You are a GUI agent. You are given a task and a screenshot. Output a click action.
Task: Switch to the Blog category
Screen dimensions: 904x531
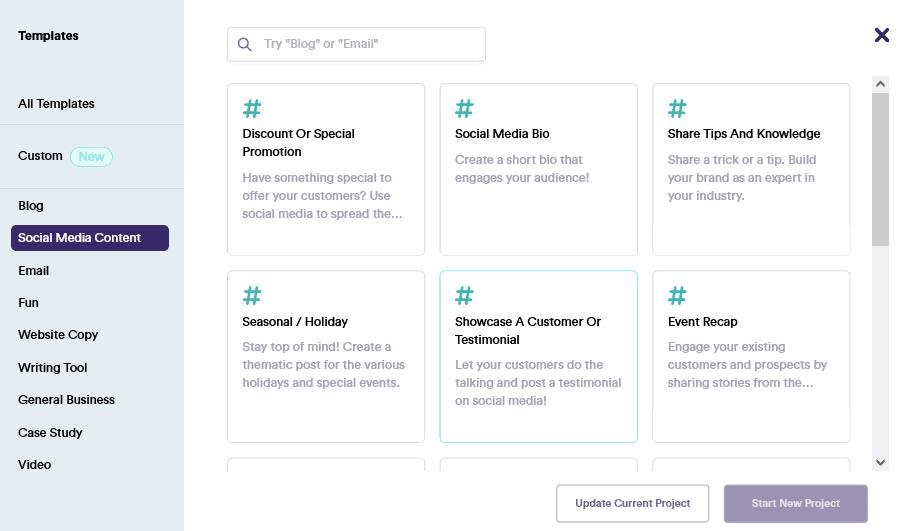click(x=31, y=206)
